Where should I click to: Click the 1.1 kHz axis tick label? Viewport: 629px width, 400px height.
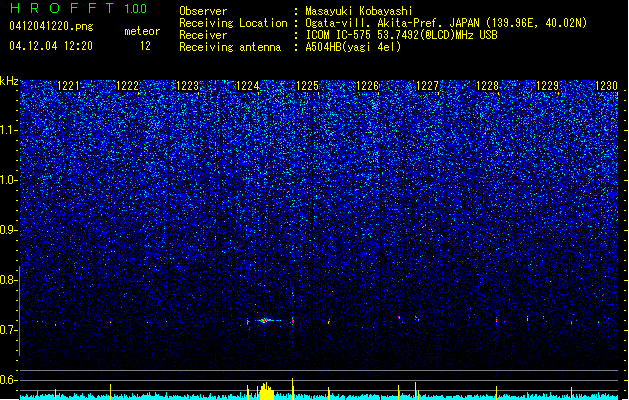point(9,130)
